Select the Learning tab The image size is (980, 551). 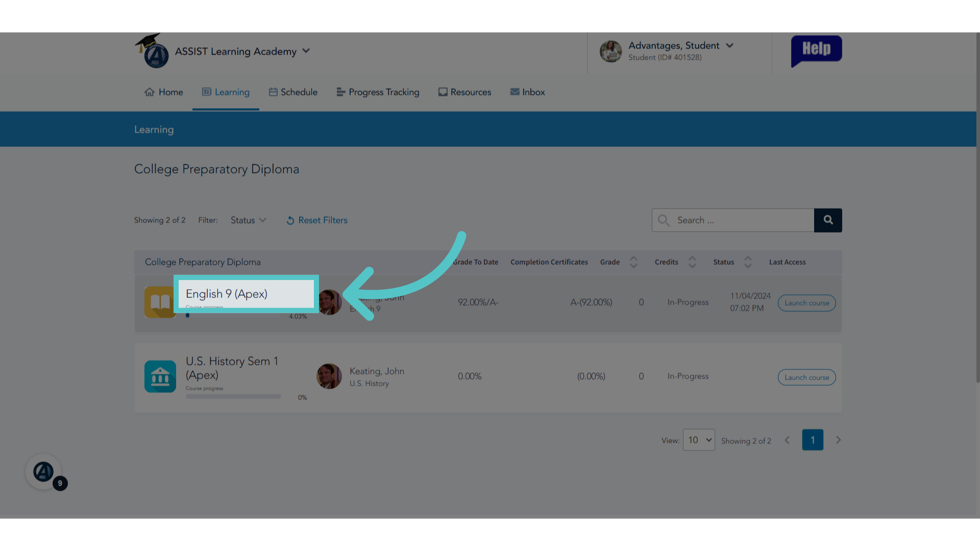[x=226, y=92]
